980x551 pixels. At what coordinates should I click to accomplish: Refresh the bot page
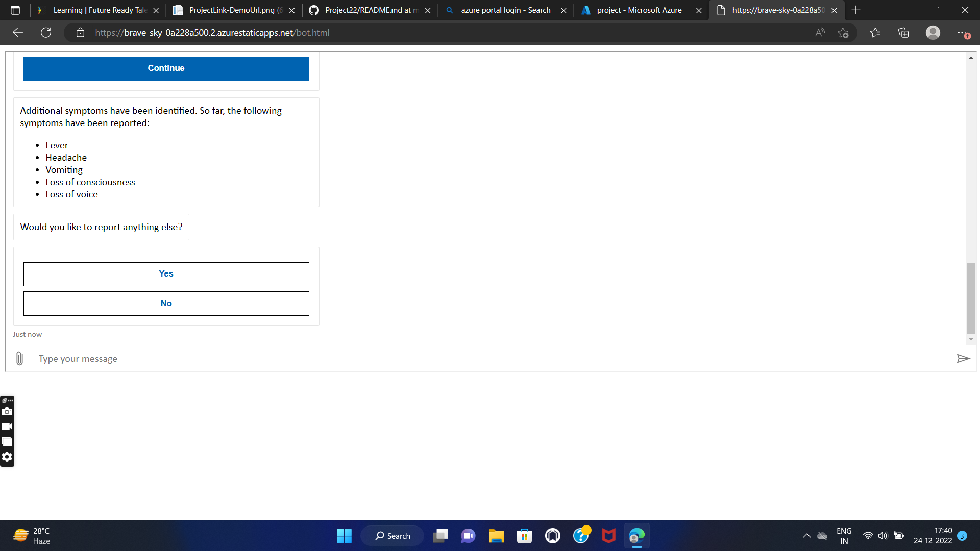click(46, 33)
